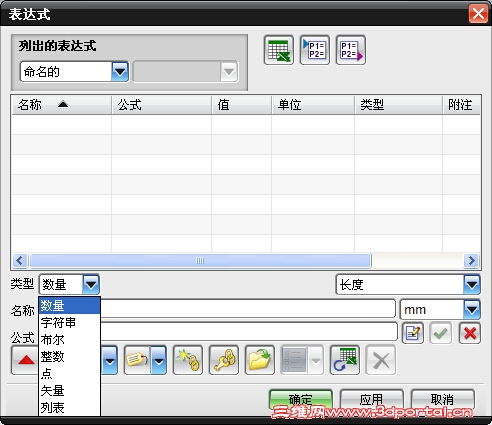Select 列表 in type list
This screenshot has height=425, width=492.
point(69,407)
